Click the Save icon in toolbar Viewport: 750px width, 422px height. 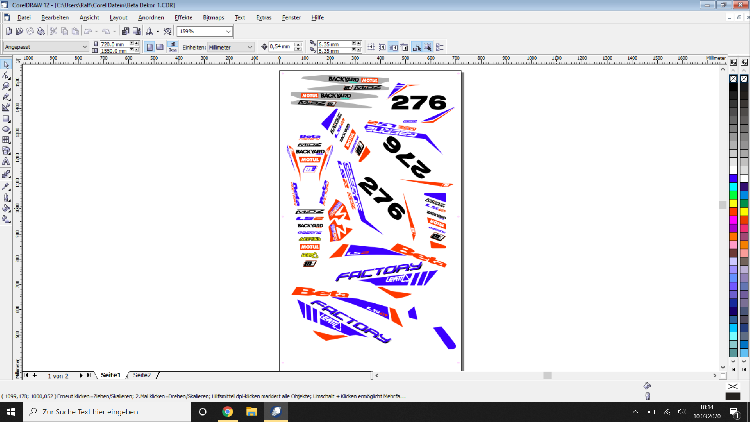pos(30,31)
